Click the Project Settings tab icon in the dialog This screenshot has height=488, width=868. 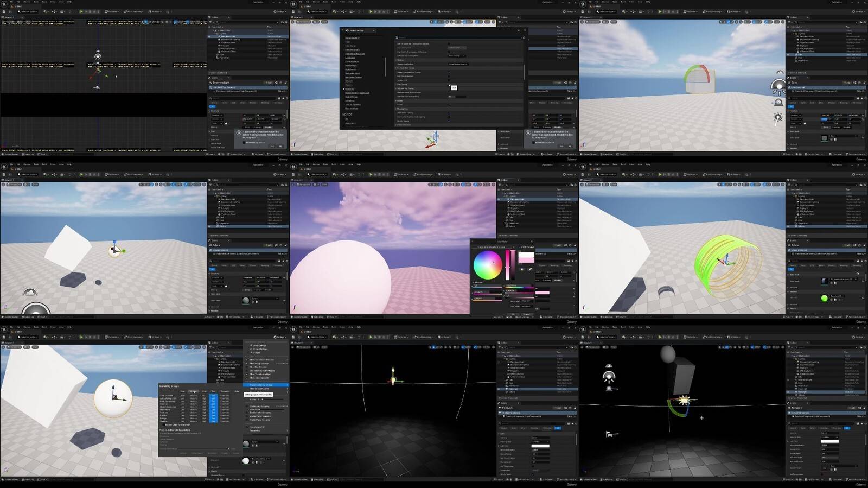coord(347,30)
